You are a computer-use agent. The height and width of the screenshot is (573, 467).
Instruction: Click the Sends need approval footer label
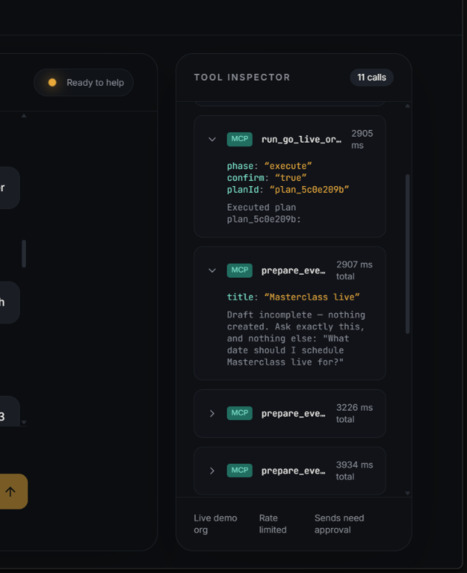pyautogui.click(x=339, y=524)
